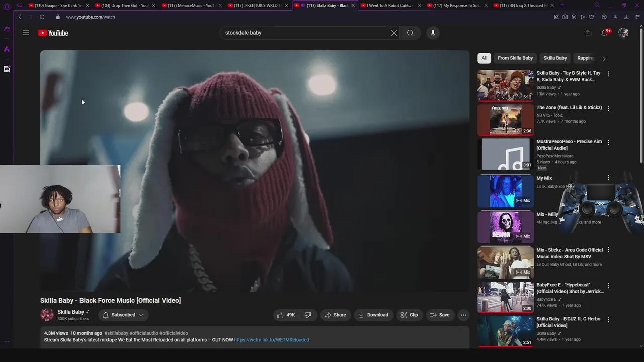This screenshot has height=362, width=644.
Task: Close the Skilla Baby browser tab
Action: pos(353,5)
